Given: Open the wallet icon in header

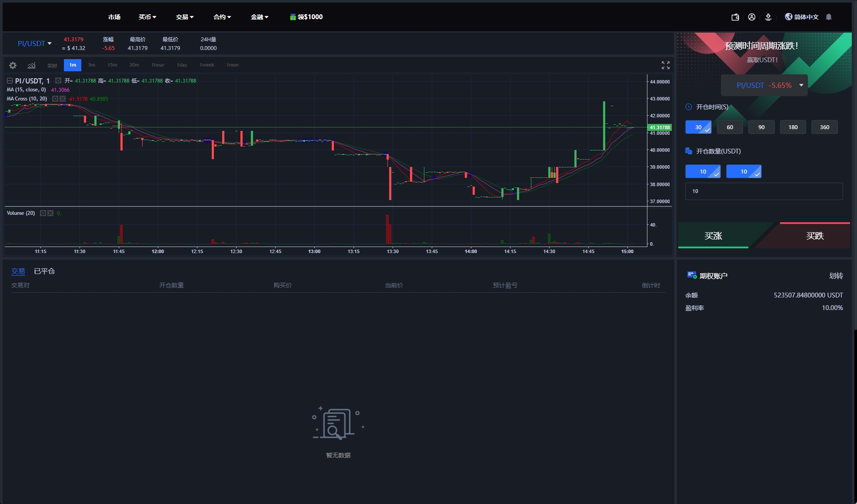Looking at the screenshot, I should coord(735,17).
